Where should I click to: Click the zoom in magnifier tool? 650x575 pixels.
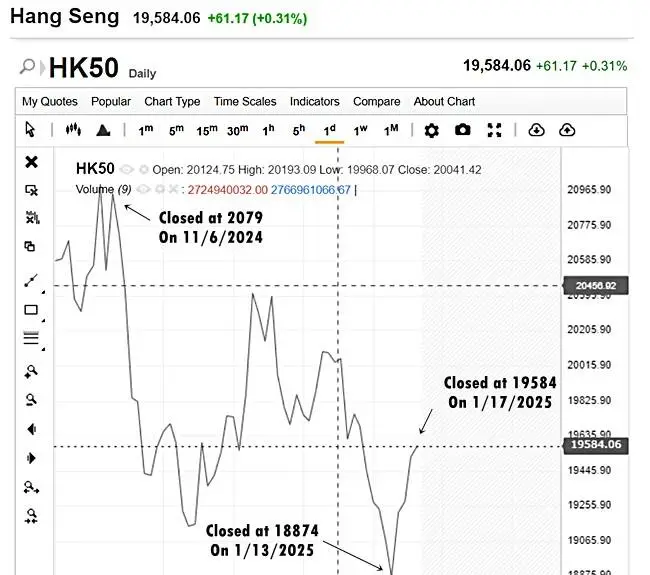pyautogui.click(x=31, y=371)
